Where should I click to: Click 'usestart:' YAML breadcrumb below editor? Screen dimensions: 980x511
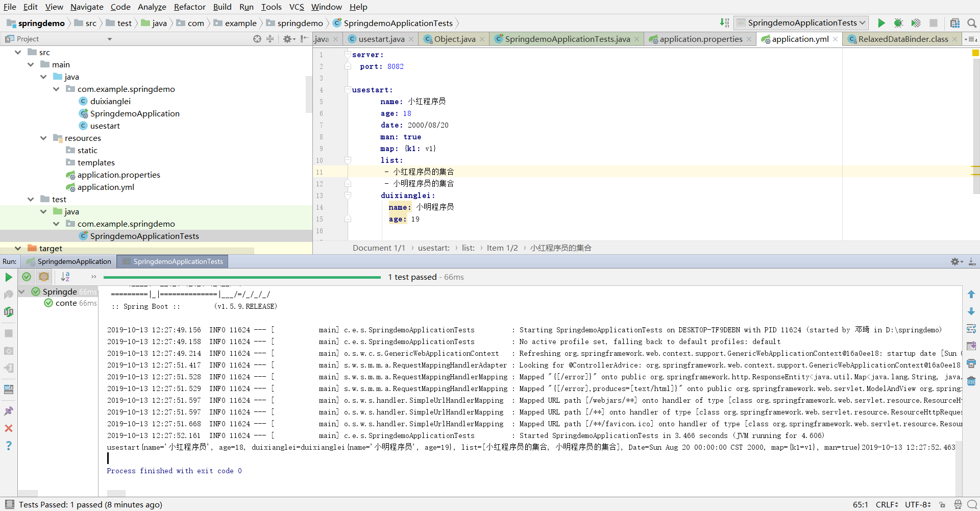[434, 248]
